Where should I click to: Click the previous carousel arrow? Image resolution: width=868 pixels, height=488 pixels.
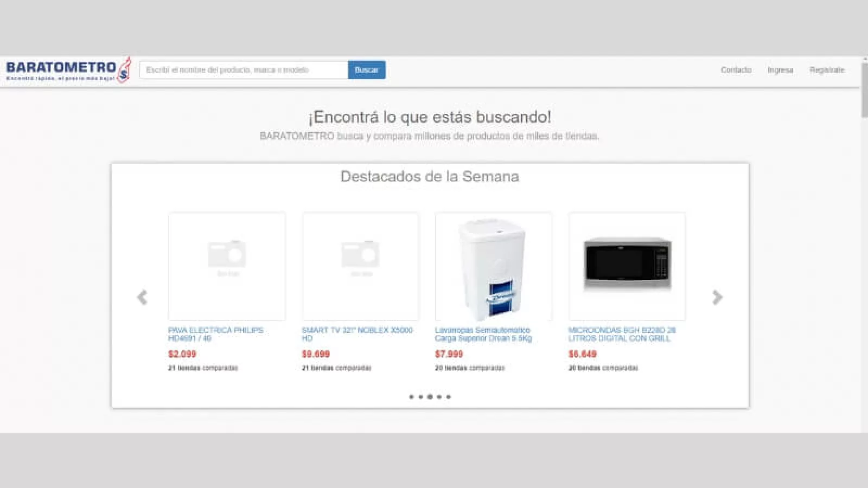pos(142,297)
